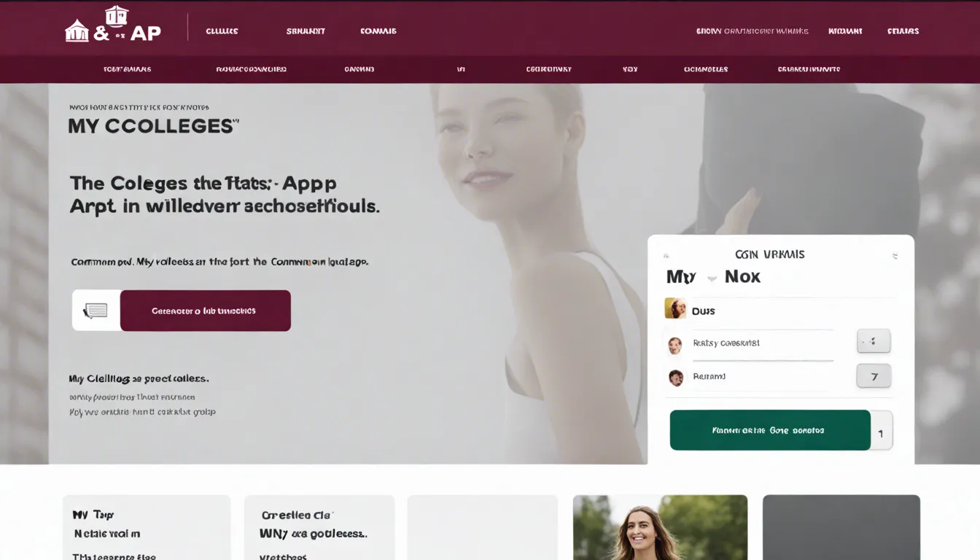
Task: Open the CLULES item in top header
Action: [x=222, y=31]
